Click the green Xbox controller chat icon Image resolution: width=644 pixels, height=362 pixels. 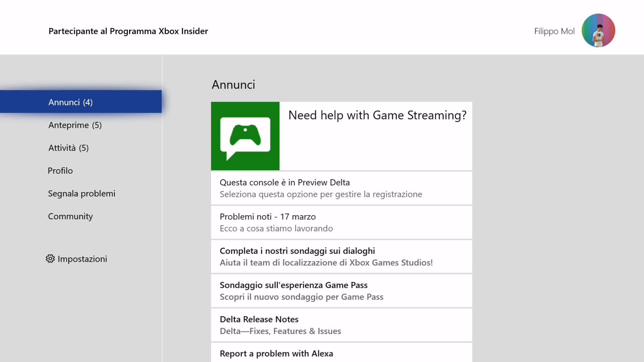[x=245, y=136]
